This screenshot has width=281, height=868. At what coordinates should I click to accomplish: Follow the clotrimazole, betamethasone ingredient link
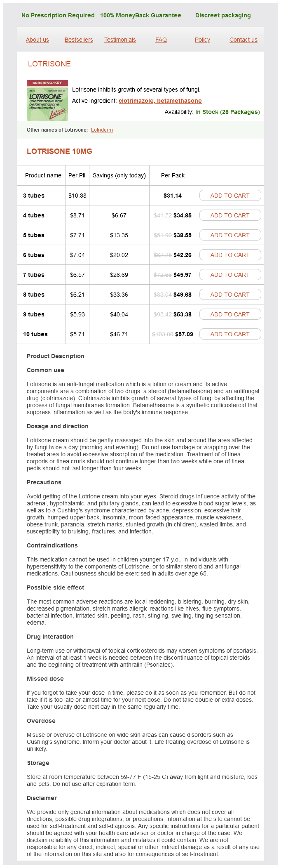pyautogui.click(x=160, y=101)
